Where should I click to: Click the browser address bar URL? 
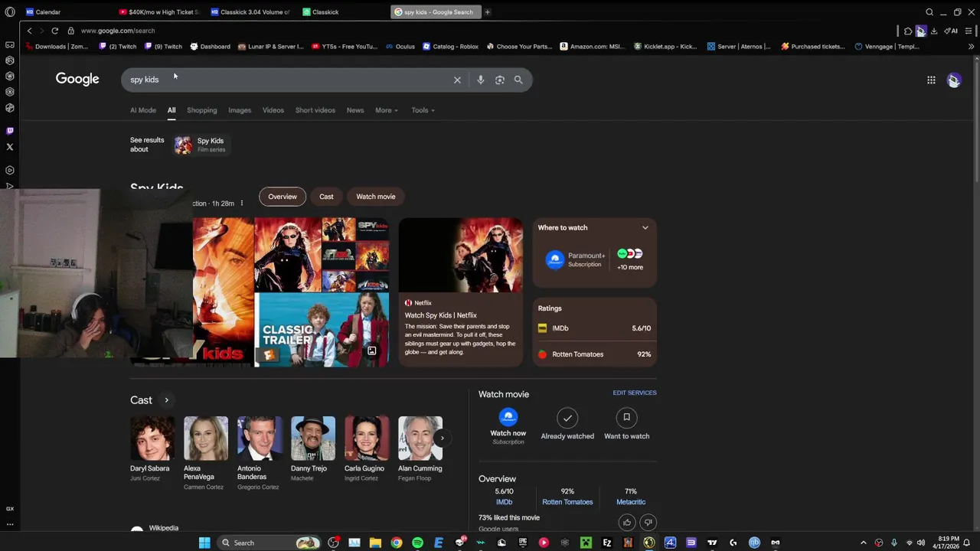[118, 31]
